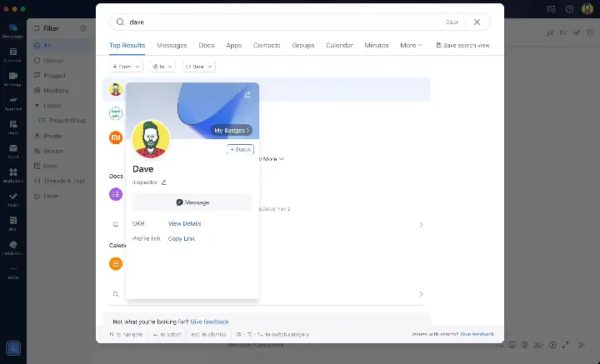Open filter settings gear icon
Image resolution: width=600 pixels, height=364 pixels.
click(x=83, y=28)
